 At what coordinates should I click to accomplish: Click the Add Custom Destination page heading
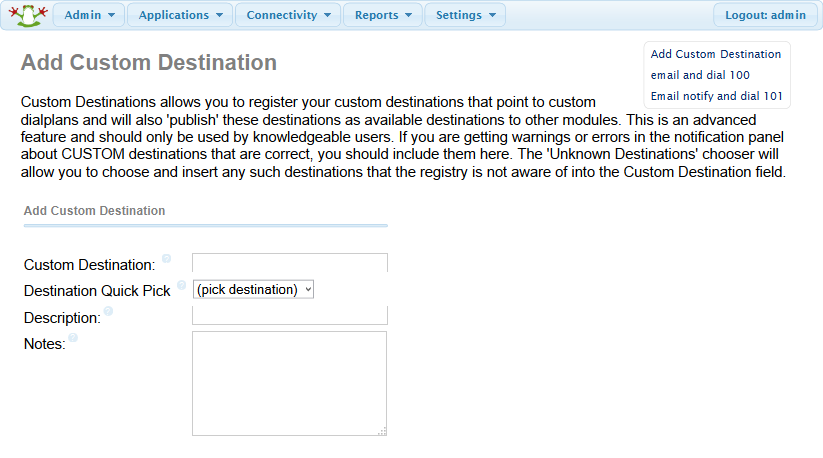pyautogui.click(x=149, y=62)
